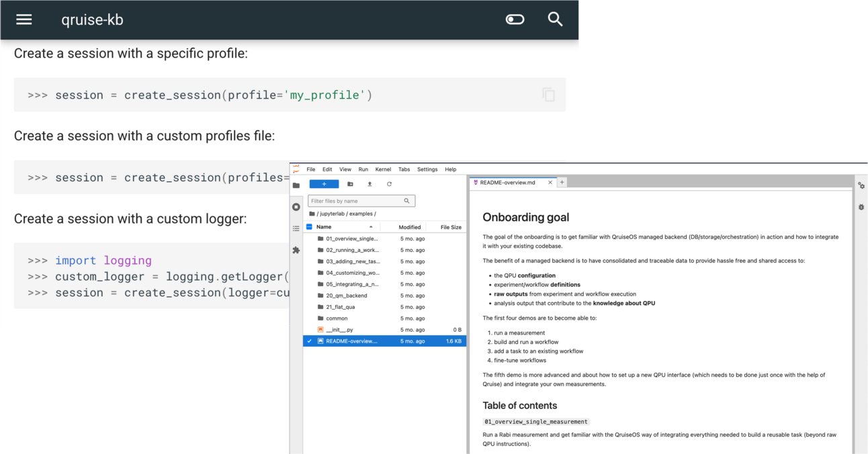Open the File menu in JupyterLab
Image resolution: width=868 pixels, height=454 pixels.
(x=311, y=169)
